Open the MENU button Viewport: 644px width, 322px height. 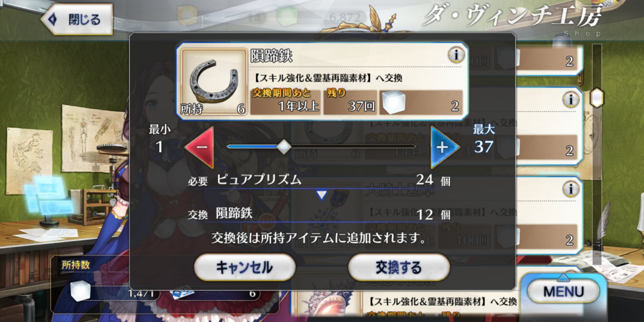click(x=563, y=292)
